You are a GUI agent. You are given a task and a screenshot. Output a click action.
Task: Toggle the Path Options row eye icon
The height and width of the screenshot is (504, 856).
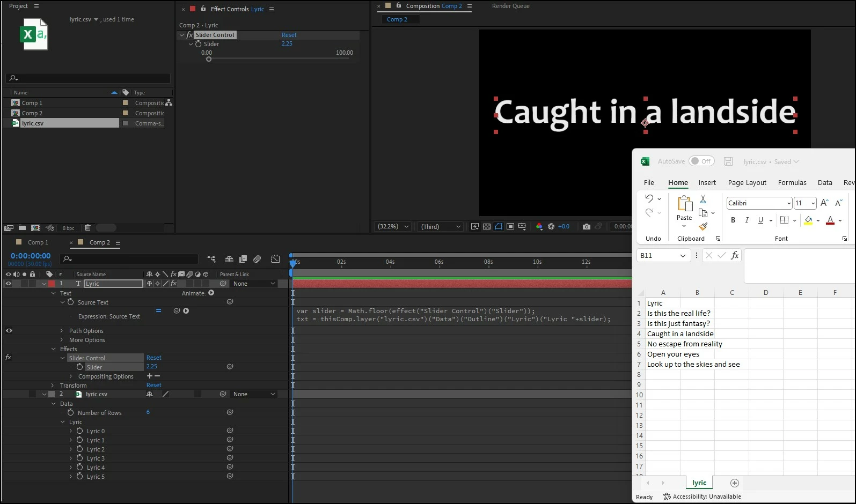point(9,331)
